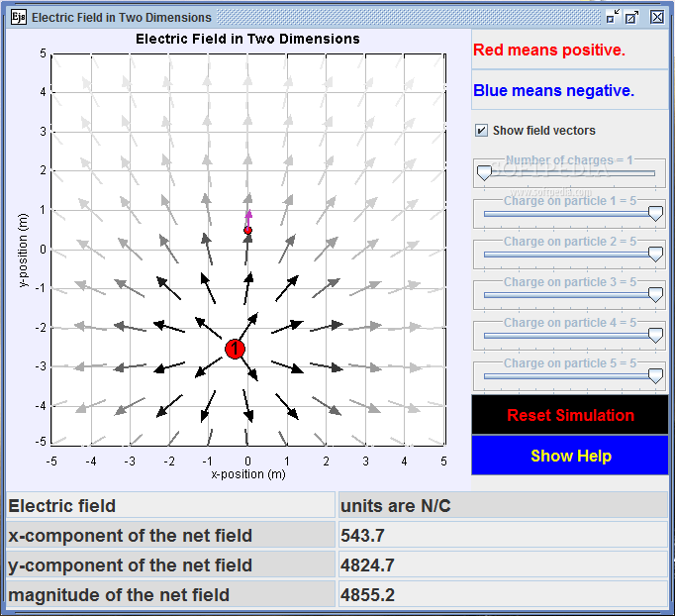Image resolution: width=675 pixels, height=616 pixels.
Task: Click the iconify window button in title bar
Action: [613, 17]
